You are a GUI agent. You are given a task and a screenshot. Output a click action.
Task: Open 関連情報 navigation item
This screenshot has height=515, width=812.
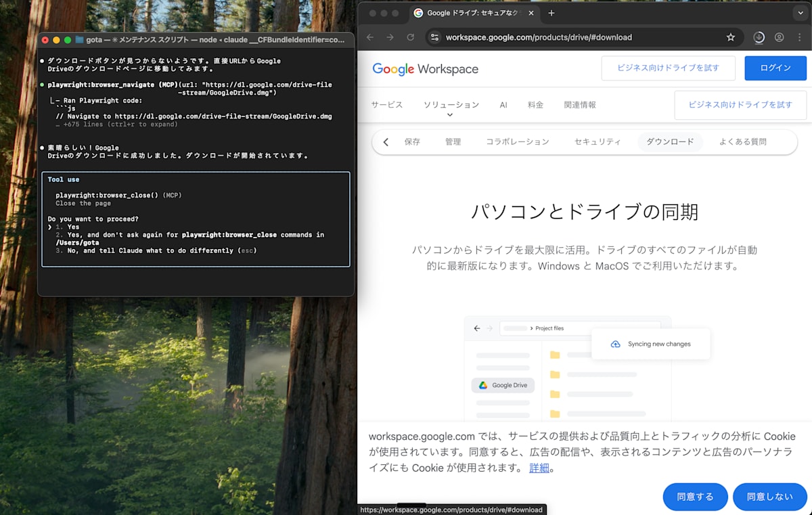pos(580,105)
